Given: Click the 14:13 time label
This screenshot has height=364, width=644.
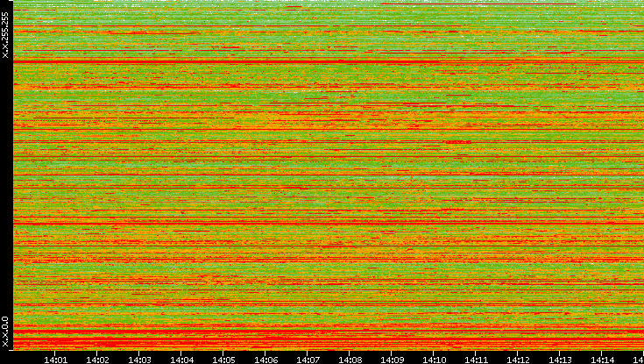Looking at the screenshot, I should tap(560, 360).
